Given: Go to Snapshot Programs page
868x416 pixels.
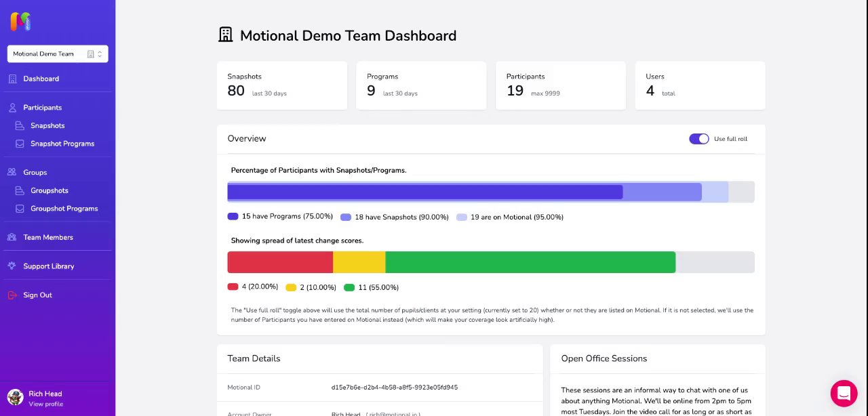Looking at the screenshot, I should (x=62, y=144).
